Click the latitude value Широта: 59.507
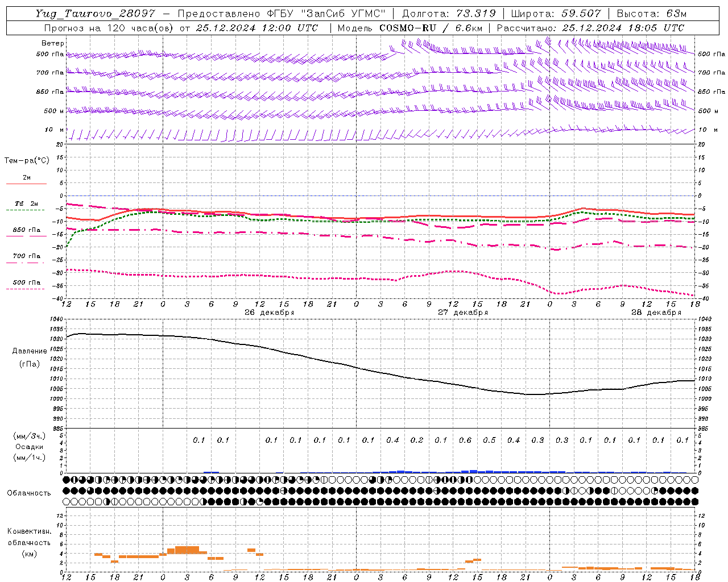Image resolution: width=728 pixels, height=582 pixels. click(x=556, y=14)
